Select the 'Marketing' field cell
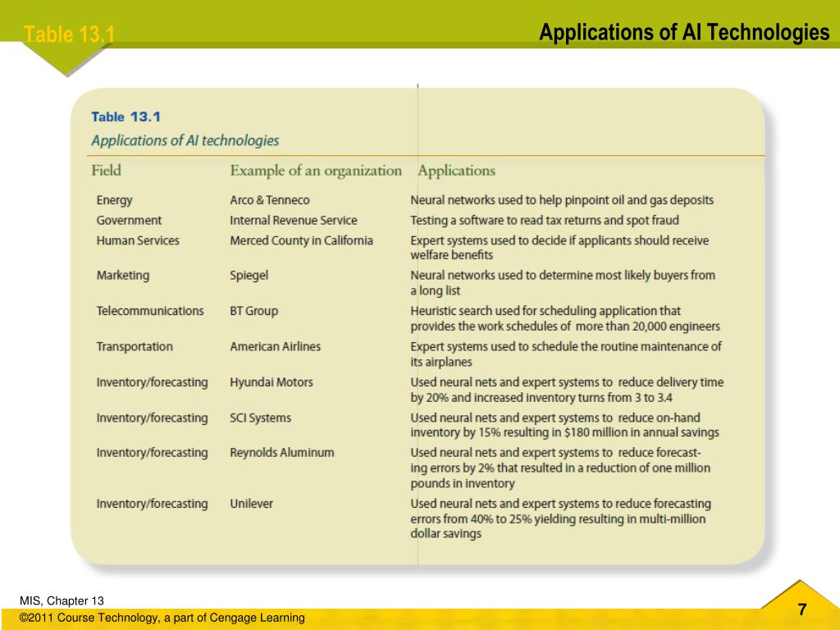The width and height of the screenshot is (840, 630). (123, 276)
